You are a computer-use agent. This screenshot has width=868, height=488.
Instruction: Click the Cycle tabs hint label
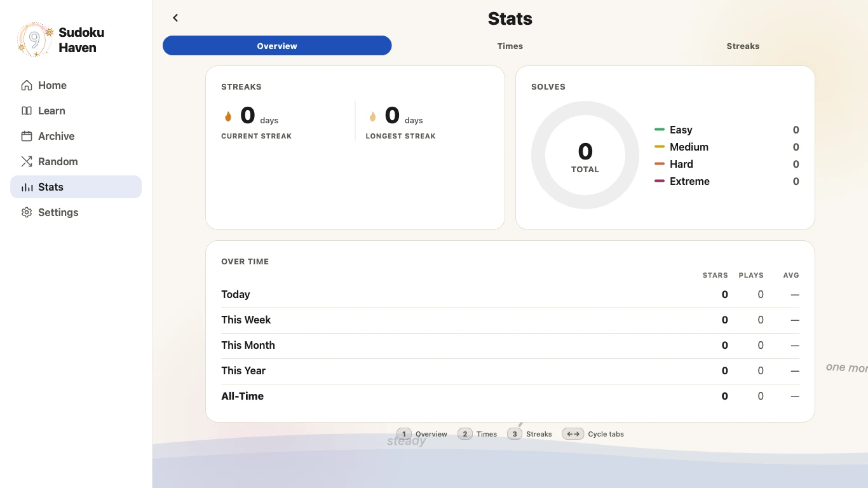point(606,434)
